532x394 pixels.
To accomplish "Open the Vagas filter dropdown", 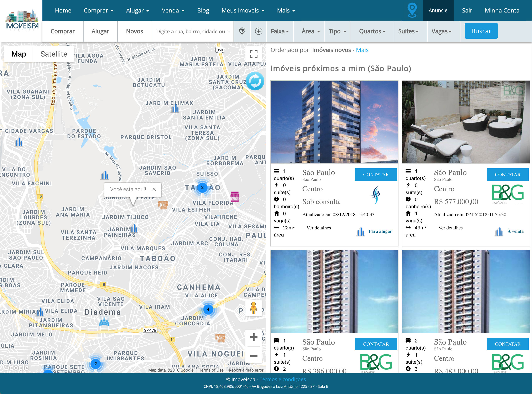I will 442,31.
